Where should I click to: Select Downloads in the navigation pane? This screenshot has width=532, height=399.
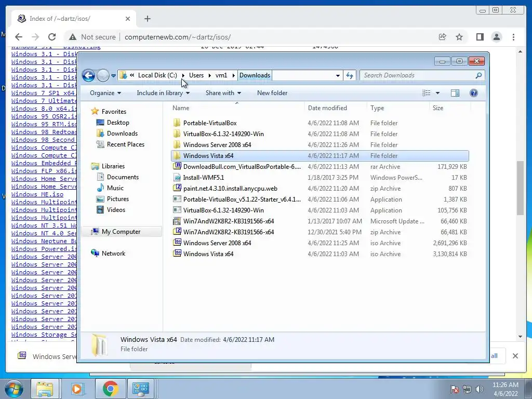(x=122, y=134)
